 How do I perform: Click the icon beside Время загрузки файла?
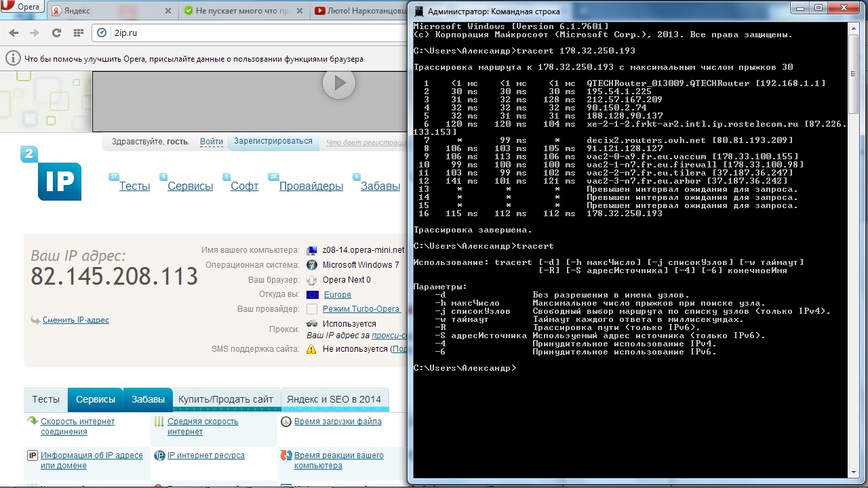[286, 422]
